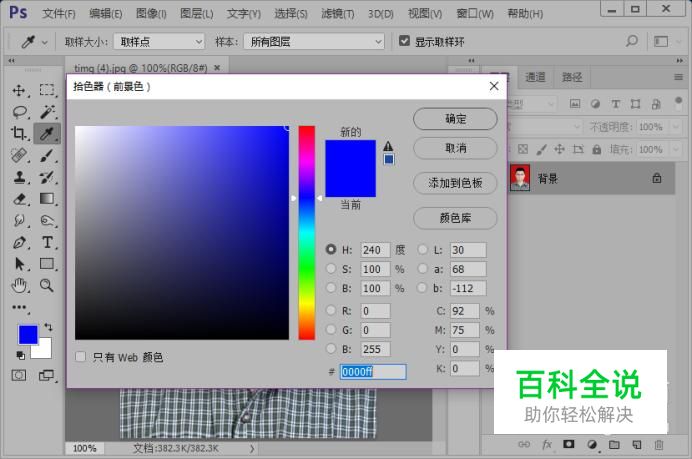Screen dimensions: 692x459
Task: Select the Hand tool
Action: pyautogui.click(x=19, y=286)
